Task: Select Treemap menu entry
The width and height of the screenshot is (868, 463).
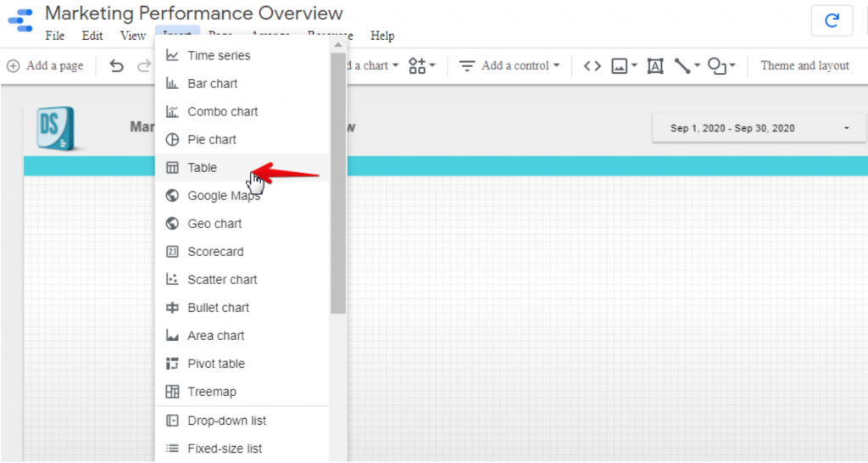Action: click(242, 392)
